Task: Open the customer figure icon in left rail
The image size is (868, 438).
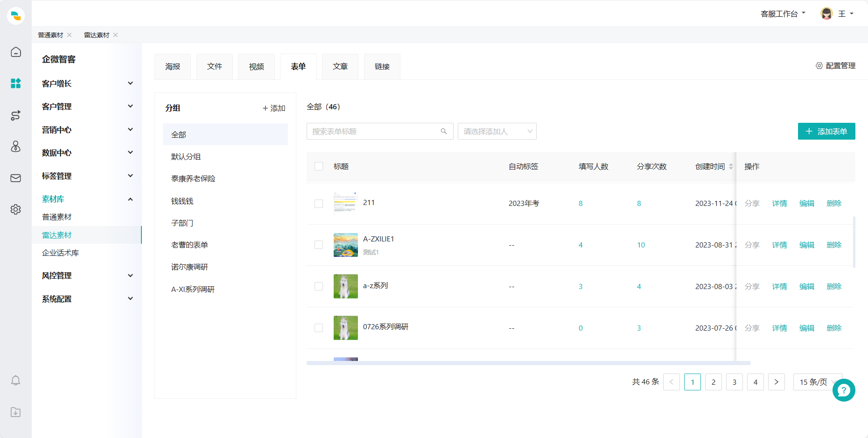Action: pyautogui.click(x=16, y=147)
